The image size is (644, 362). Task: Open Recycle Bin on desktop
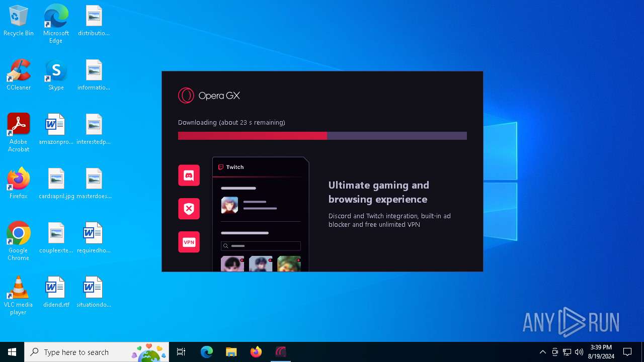click(19, 21)
